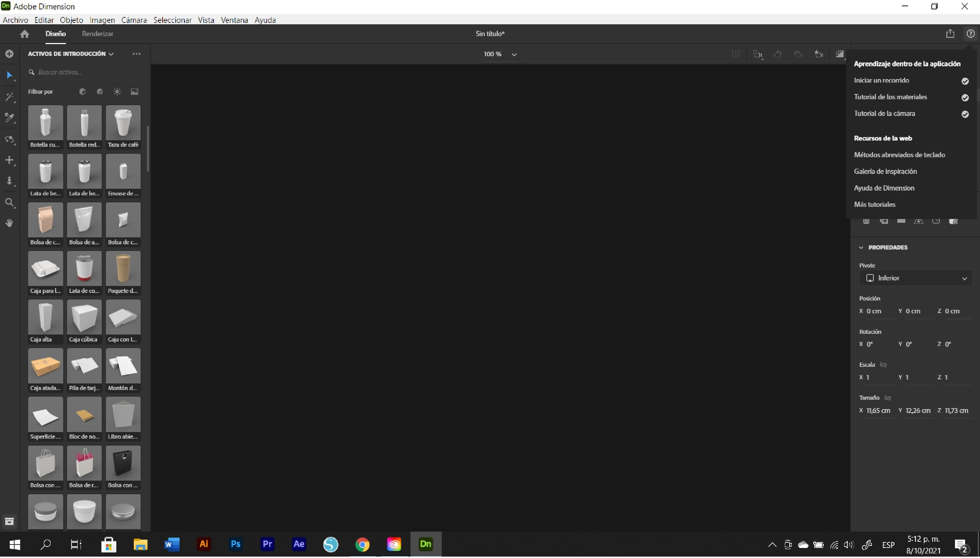Viewport: 980px width, 558px height.
Task: Select the Zoom magnifier tool
Action: click(9, 202)
